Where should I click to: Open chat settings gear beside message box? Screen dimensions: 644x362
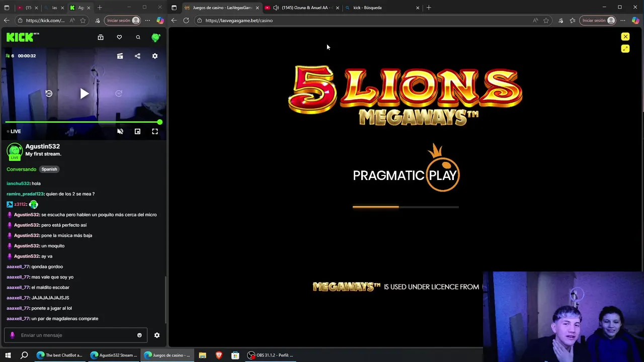tap(157, 335)
